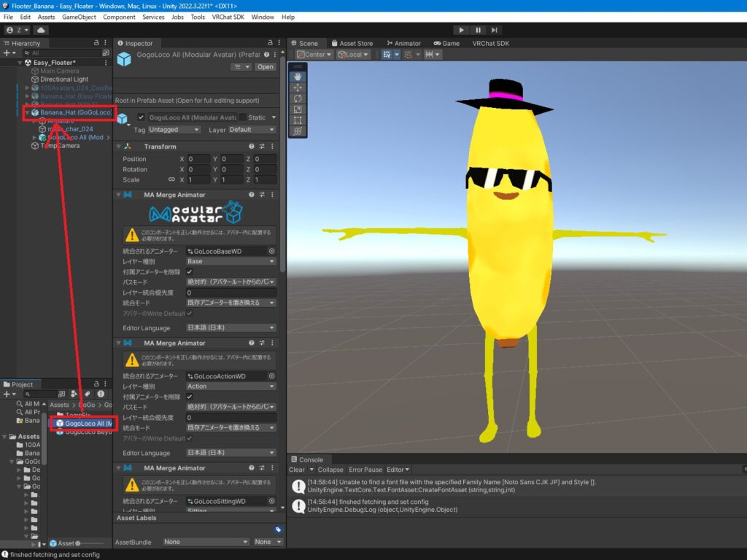
Task: Select the Scale tool in Scene
Action: click(297, 109)
